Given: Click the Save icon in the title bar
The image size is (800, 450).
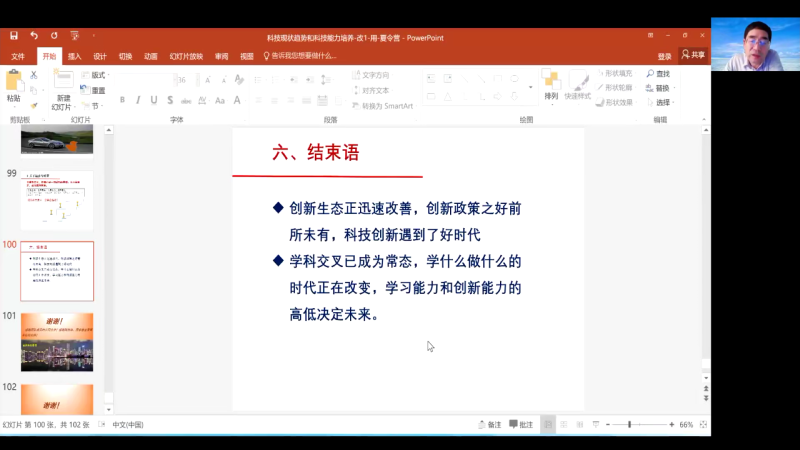Looking at the screenshot, I should [14, 36].
